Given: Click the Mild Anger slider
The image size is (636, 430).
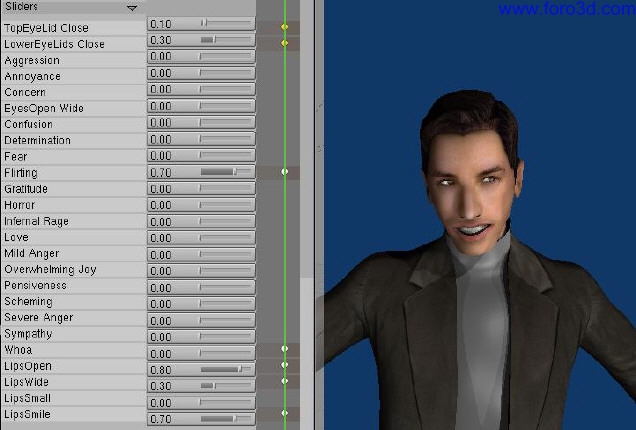Looking at the screenshot, I should pyautogui.click(x=201, y=255).
